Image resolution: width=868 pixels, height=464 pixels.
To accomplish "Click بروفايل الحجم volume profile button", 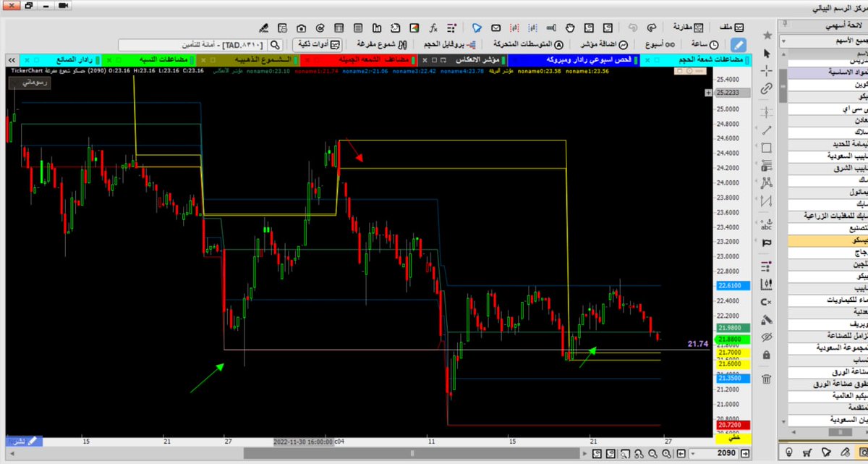I will 450,45.
